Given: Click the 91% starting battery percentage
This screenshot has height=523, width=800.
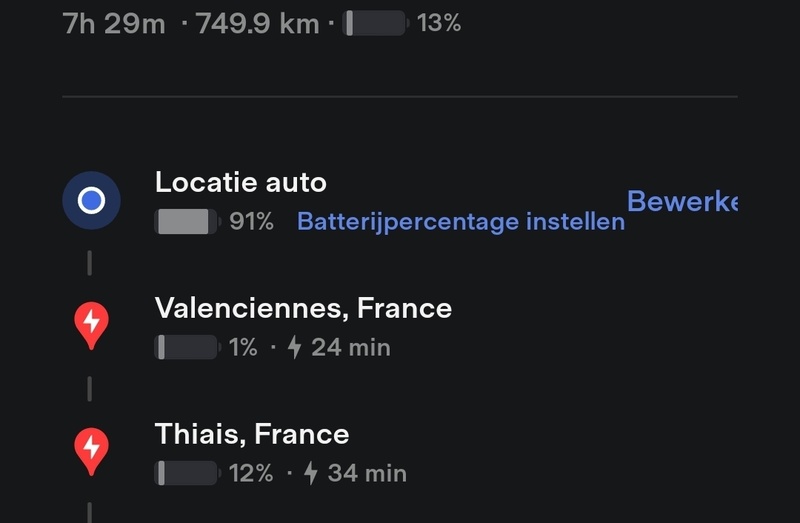Looking at the screenshot, I should pos(251,222).
